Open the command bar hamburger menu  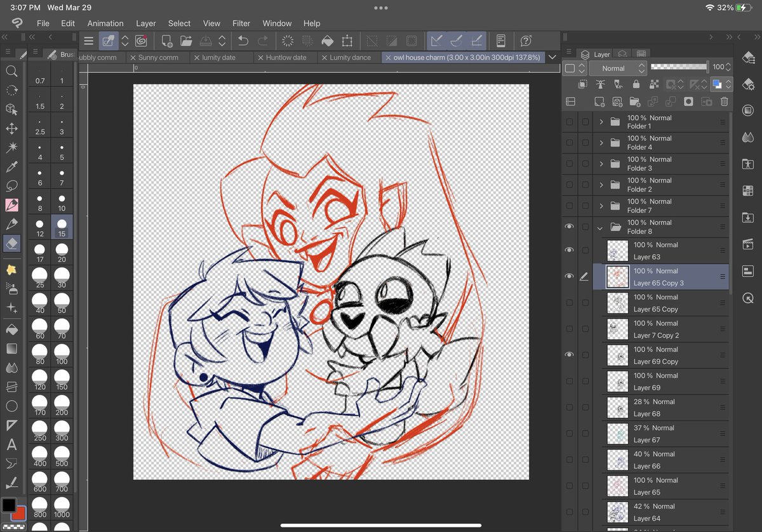pyautogui.click(x=89, y=41)
